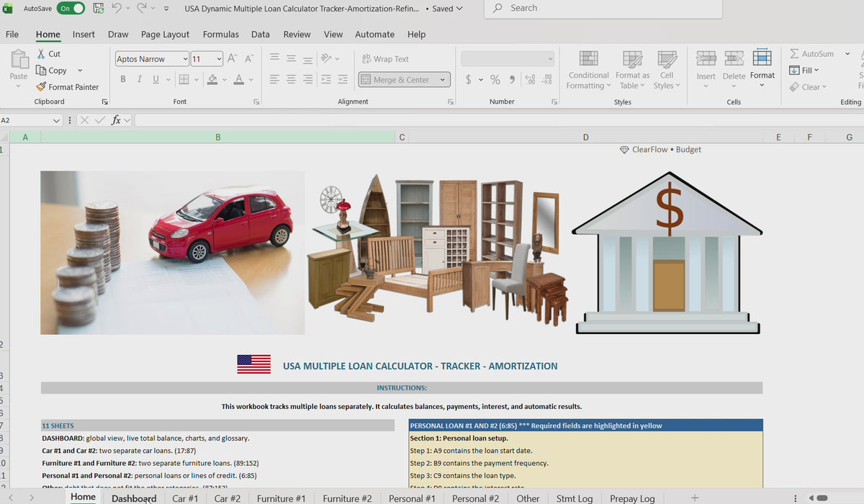This screenshot has width=864, height=504.
Task: Open the Customize Quick Access Toolbar dropdown
Action: click(x=167, y=9)
